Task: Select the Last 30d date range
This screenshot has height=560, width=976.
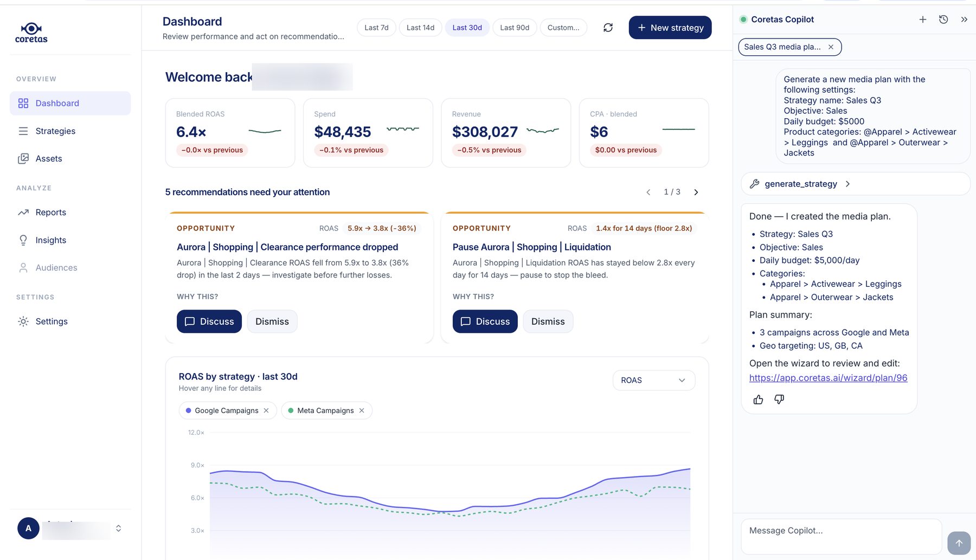Action: [467, 28]
